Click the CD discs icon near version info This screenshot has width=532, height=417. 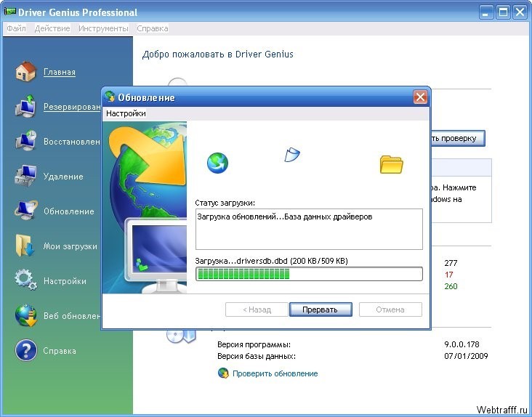click(x=182, y=336)
